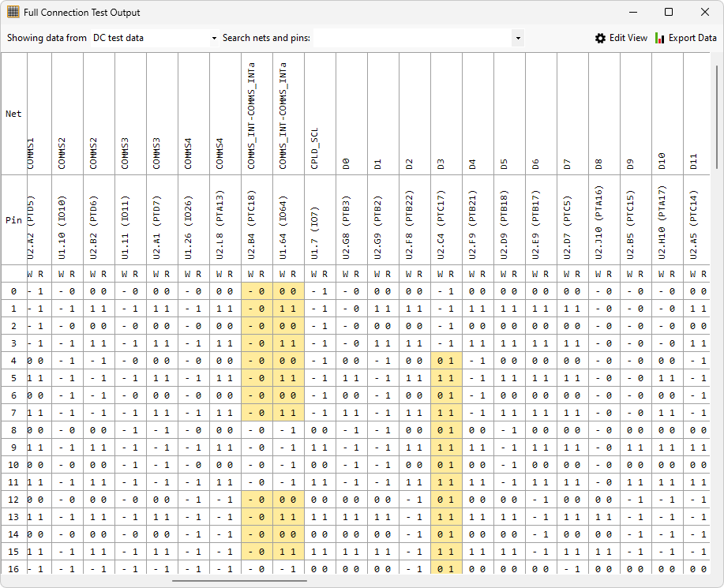Minimize the Full Connection Test Output window
724x588 pixels.
632,12
